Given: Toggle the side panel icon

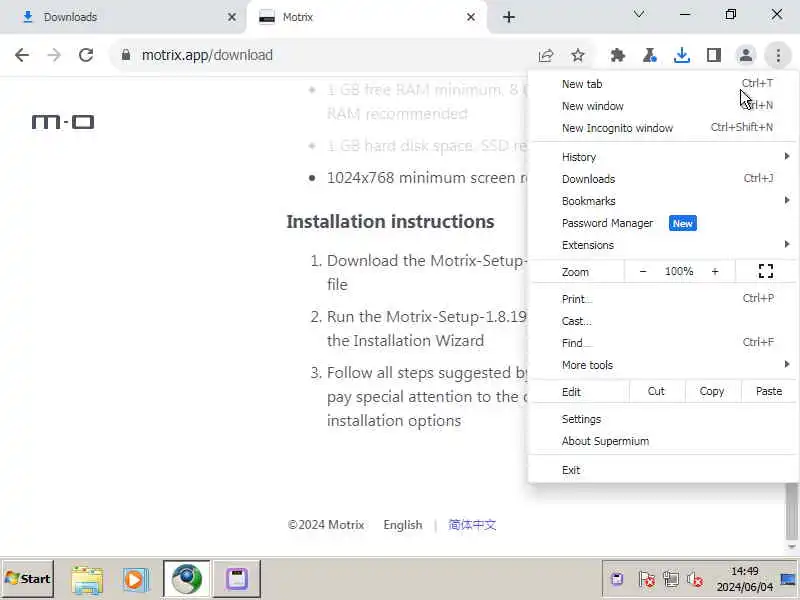Looking at the screenshot, I should click(714, 55).
